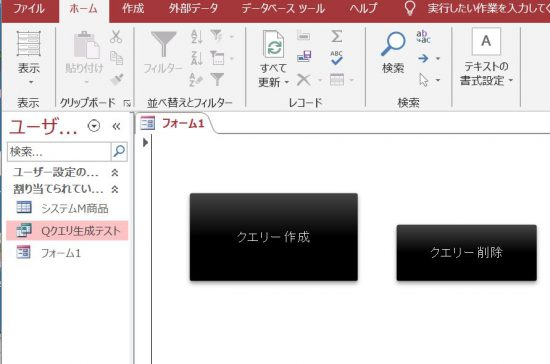Screen dimensions: 550x364
Task: Select フォーム1 in navigation pane
Action: click(x=67, y=253)
